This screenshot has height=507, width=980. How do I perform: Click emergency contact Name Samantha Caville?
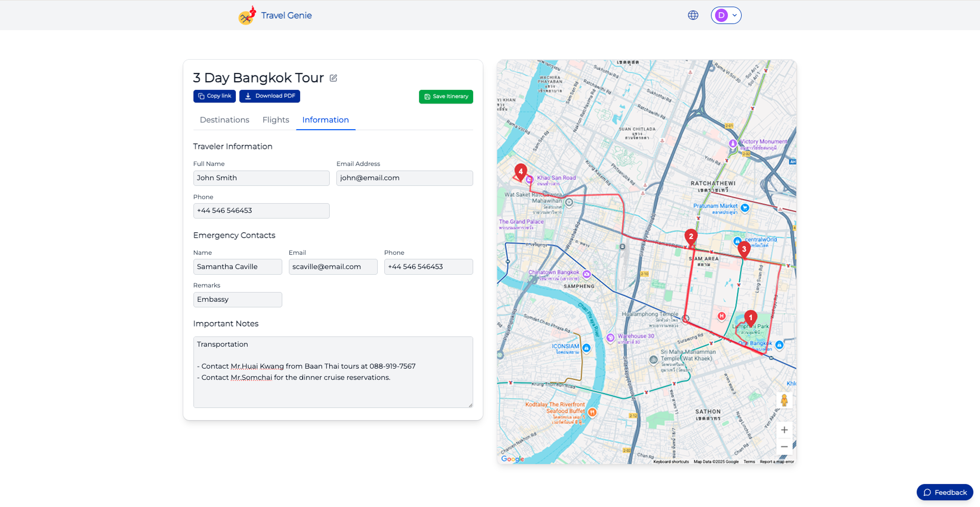click(237, 267)
